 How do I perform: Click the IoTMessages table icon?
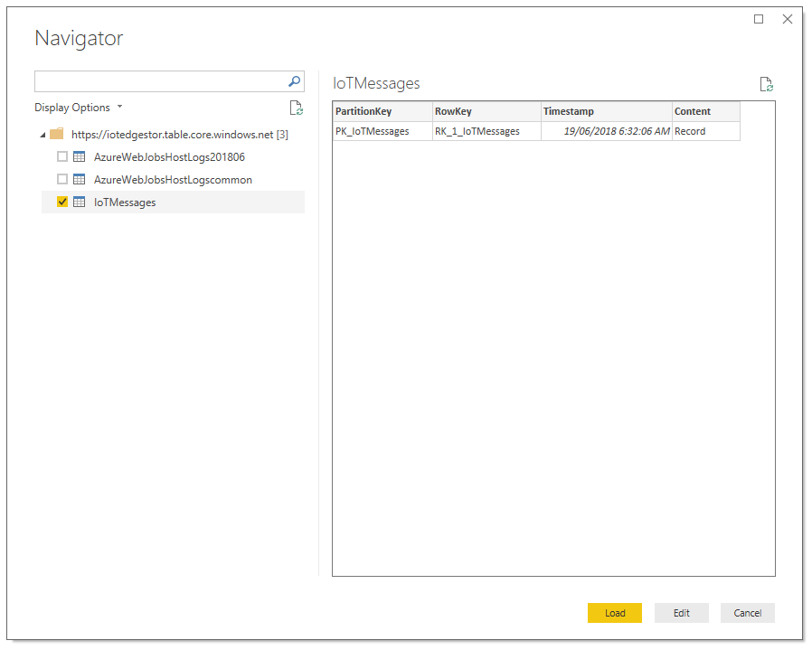tap(80, 202)
